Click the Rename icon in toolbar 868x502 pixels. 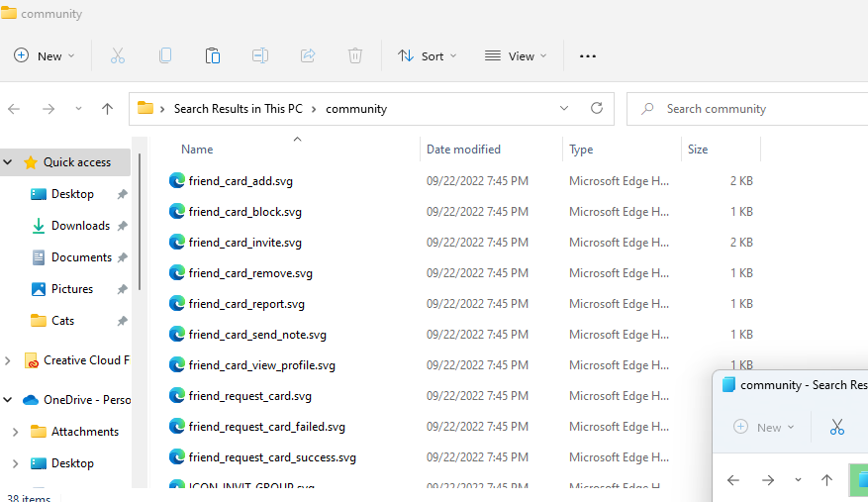click(260, 56)
